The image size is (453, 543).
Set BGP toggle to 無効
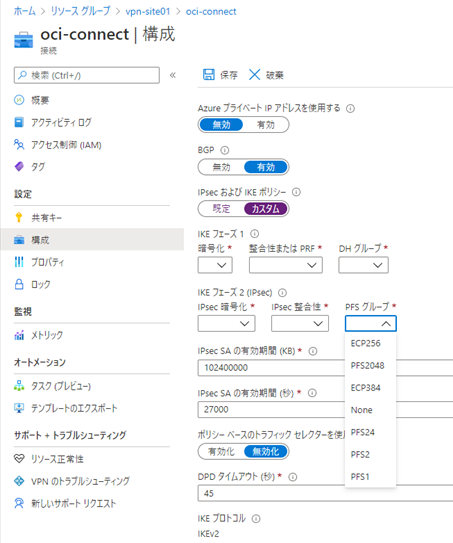tap(221, 167)
